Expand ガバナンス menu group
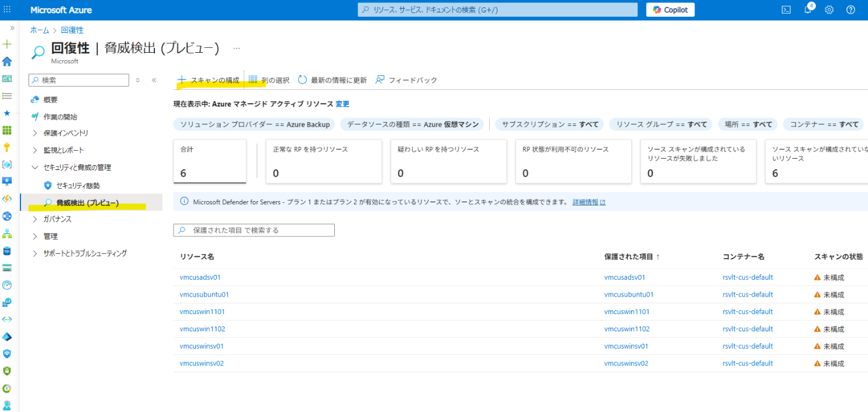This screenshot has width=868, height=412. point(35,219)
